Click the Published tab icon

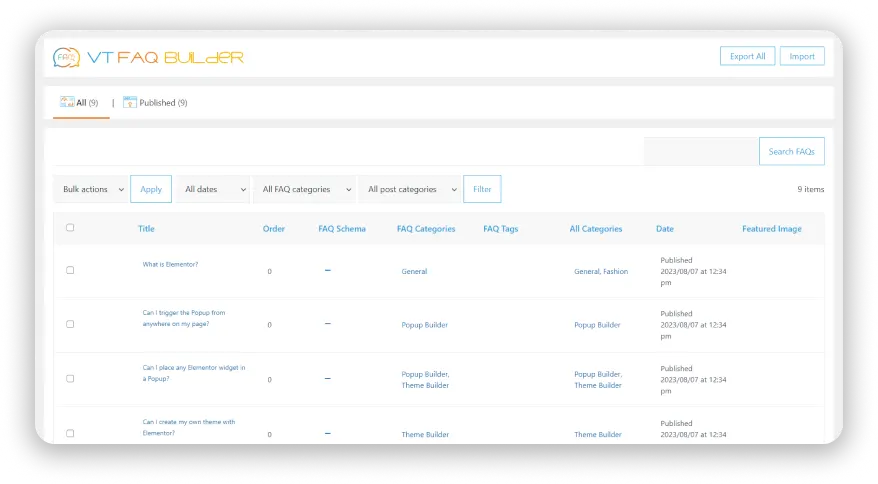click(129, 102)
